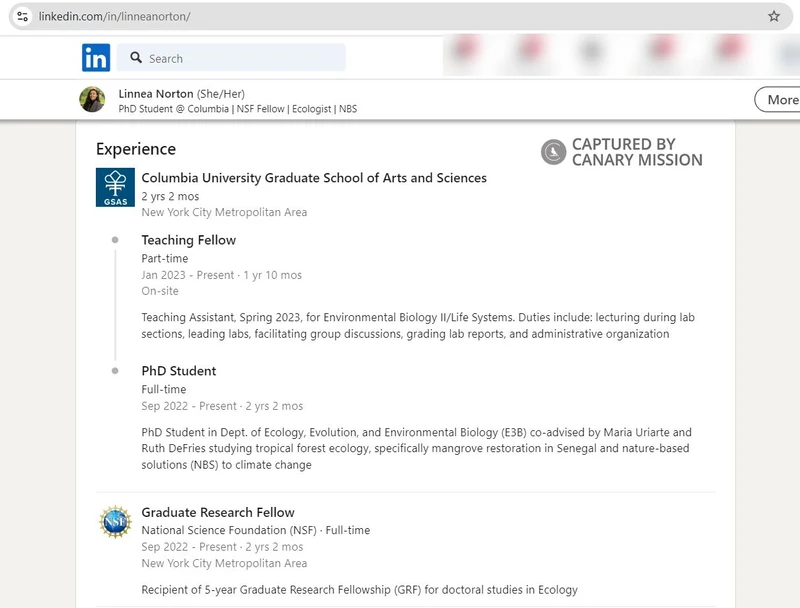Select the PhD Student role entry
The width and height of the screenshot is (800, 608).
click(x=181, y=371)
